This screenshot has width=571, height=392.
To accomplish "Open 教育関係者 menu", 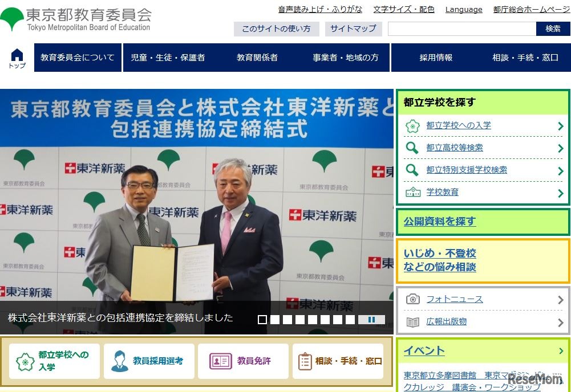I will coord(257,58).
